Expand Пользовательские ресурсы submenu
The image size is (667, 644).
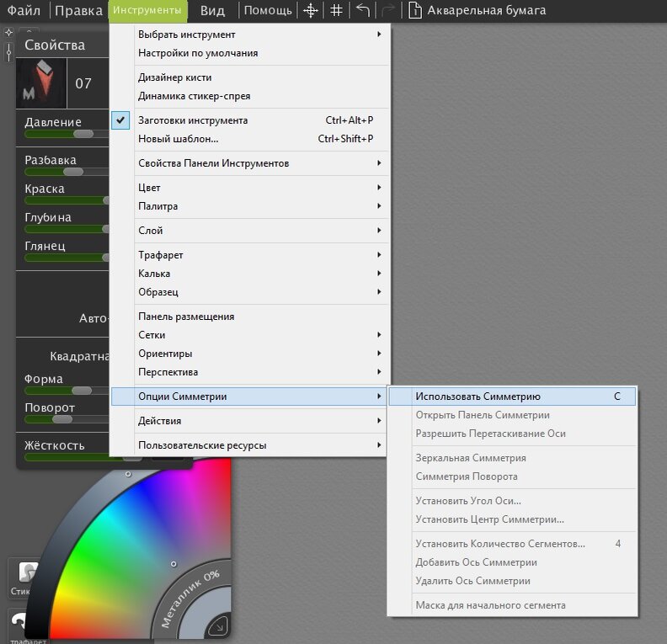click(250, 445)
